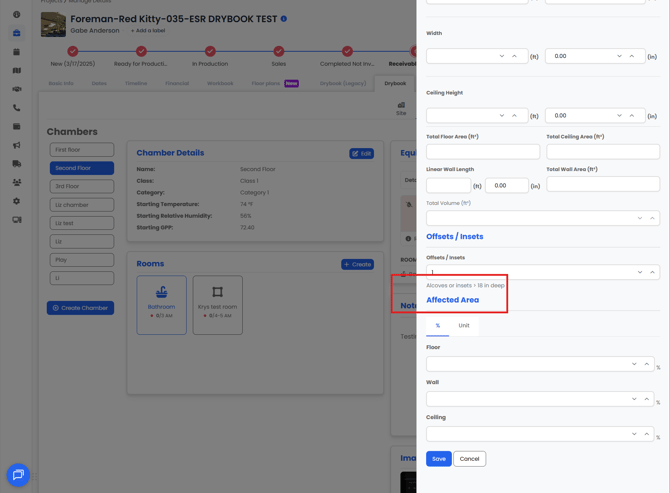Select the % tab under Affected Area

point(438,326)
